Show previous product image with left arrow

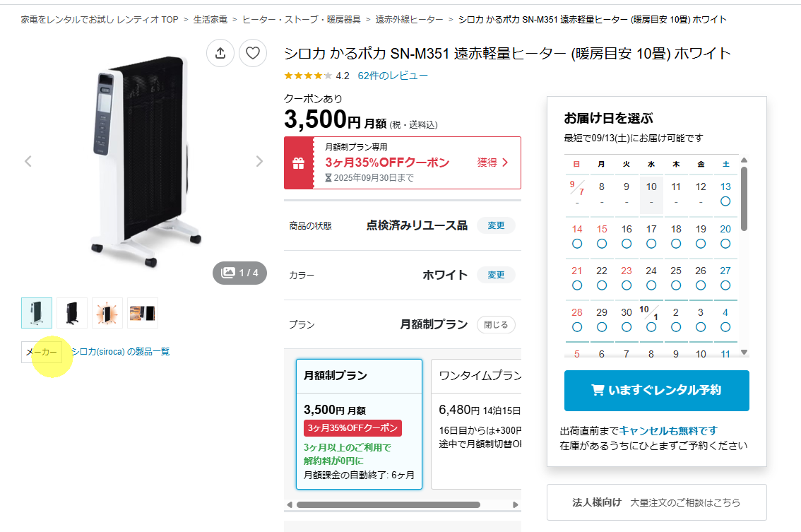click(x=28, y=162)
